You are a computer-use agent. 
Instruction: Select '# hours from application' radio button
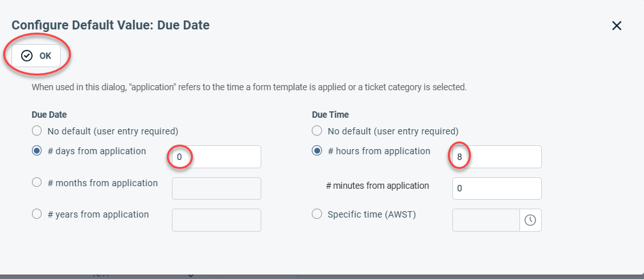tap(317, 152)
